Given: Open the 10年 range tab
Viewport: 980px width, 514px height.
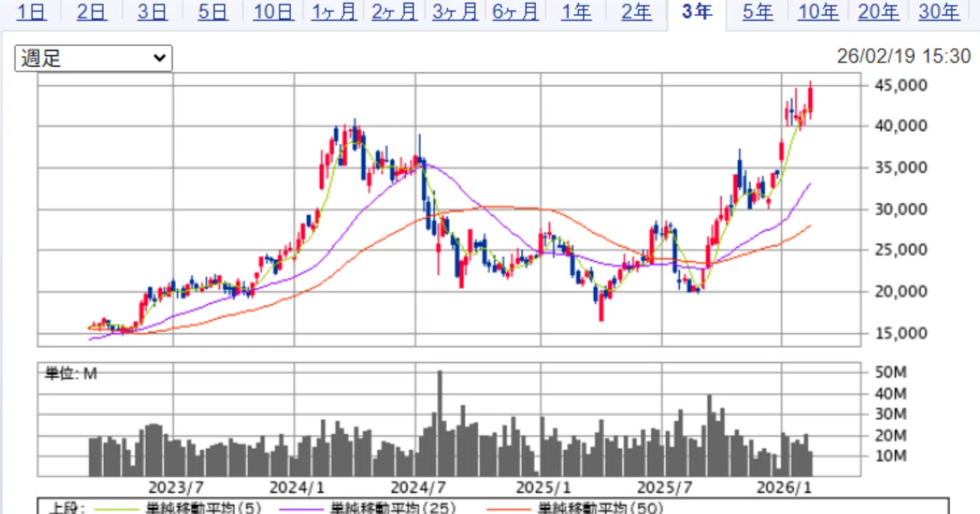Looking at the screenshot, I should 818,11.
